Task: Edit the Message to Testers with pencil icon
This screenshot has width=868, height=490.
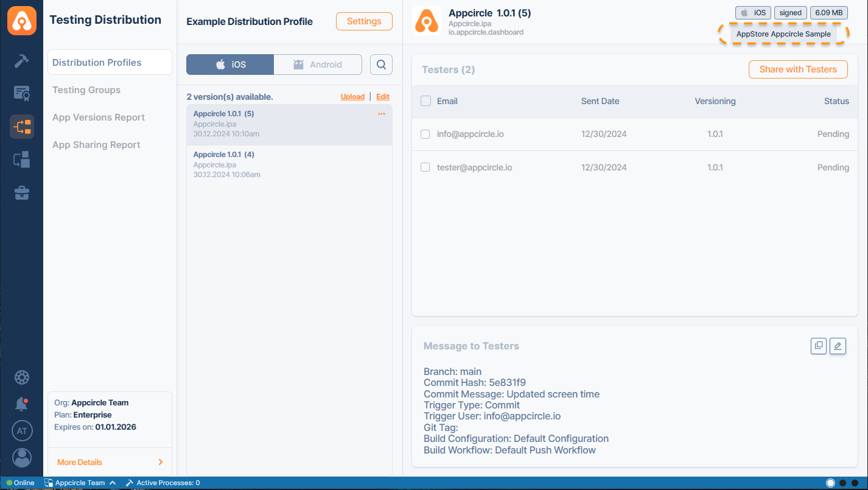Action: pos(838,346)
